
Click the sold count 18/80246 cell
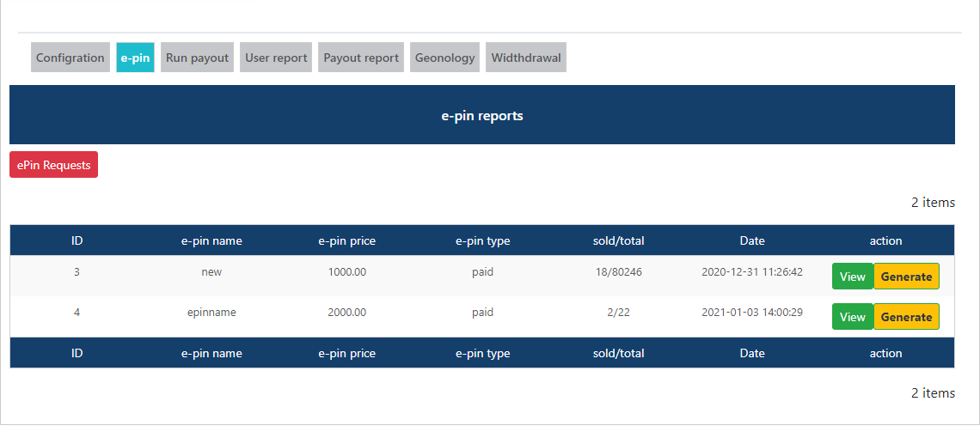[x=618, y=272]
